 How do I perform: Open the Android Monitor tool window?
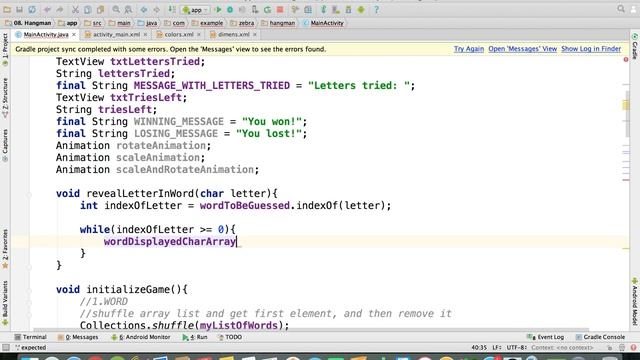point(140,337)
